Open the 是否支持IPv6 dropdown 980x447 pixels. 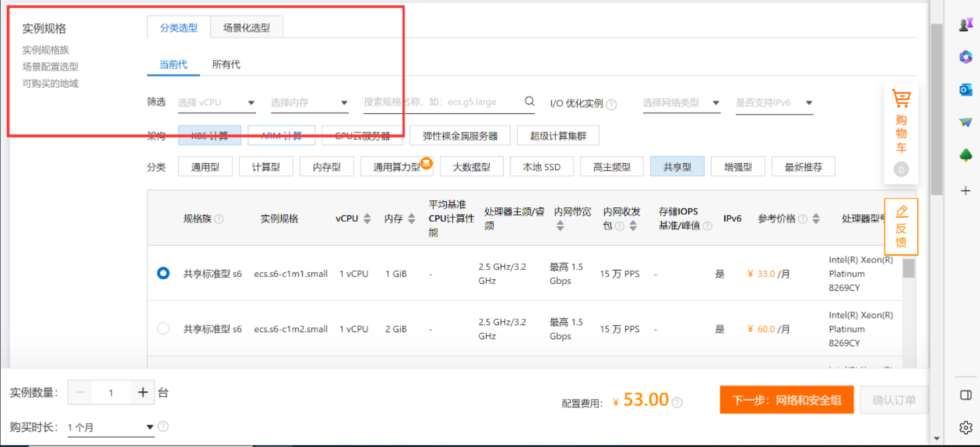coord(774,103)
